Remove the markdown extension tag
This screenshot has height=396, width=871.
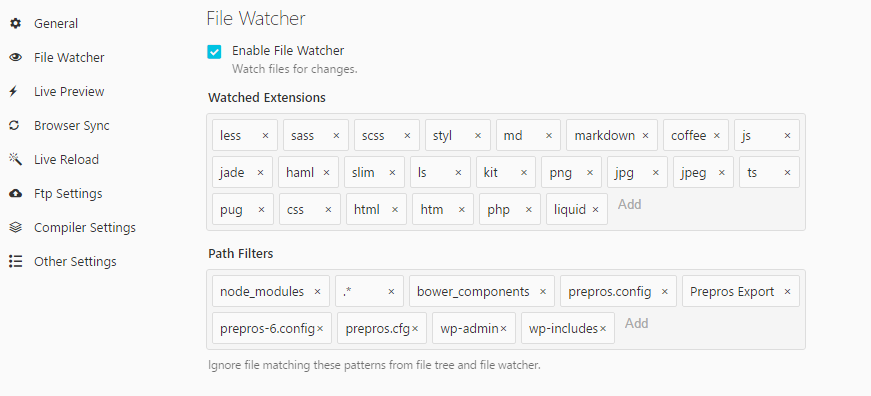(645, 136)
